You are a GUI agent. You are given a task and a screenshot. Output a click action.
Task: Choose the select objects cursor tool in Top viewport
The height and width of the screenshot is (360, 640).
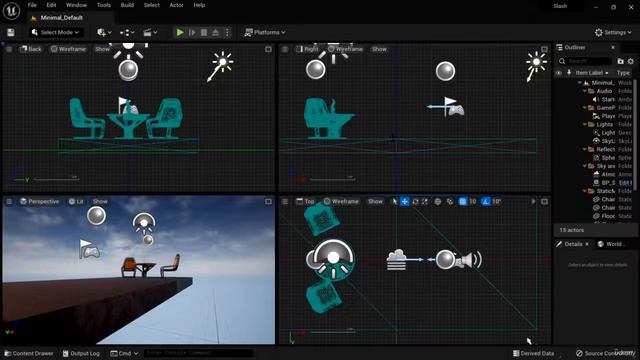[395, 201]
